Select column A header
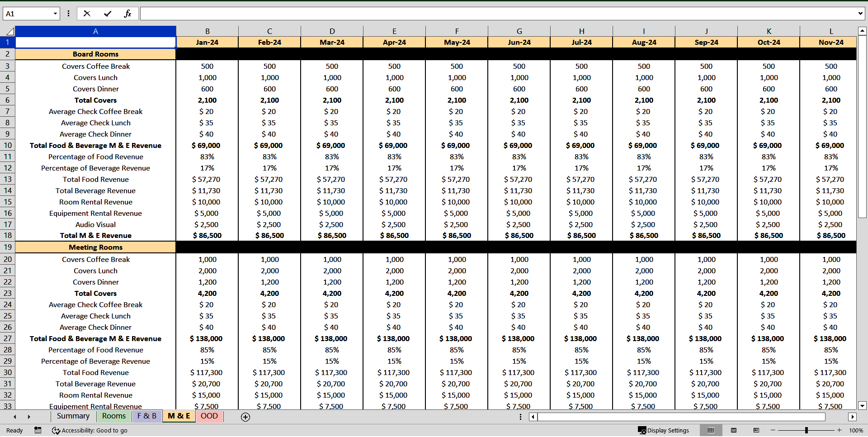Screen dimensions: 868x437 95,31
